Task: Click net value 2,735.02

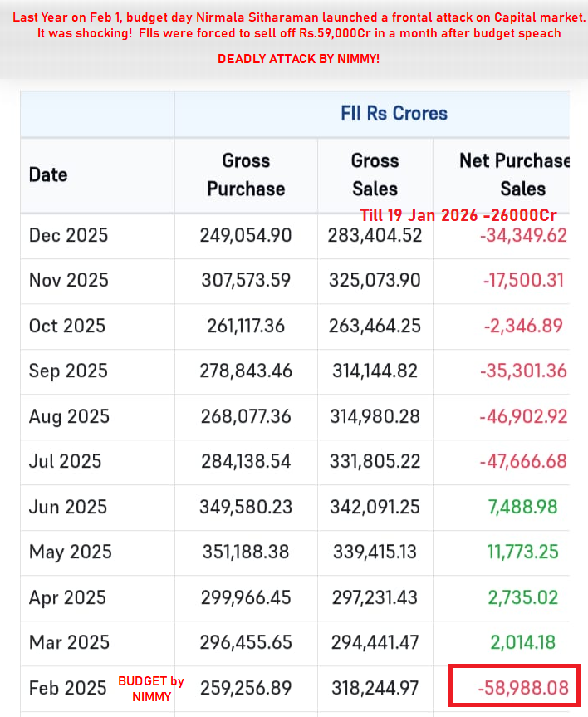Action: (523, 597)
